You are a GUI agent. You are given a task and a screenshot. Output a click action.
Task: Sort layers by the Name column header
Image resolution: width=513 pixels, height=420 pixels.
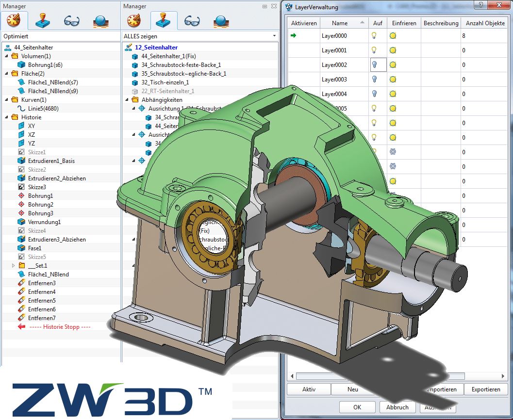click(340, 23)
